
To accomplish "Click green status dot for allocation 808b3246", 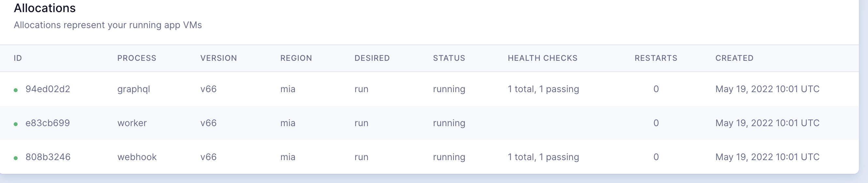I will [x=16, y=158].
